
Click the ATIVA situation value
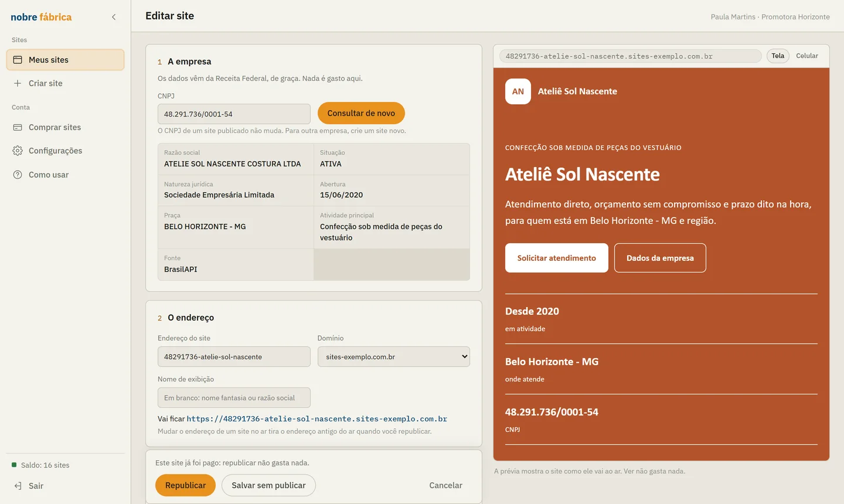331,164
